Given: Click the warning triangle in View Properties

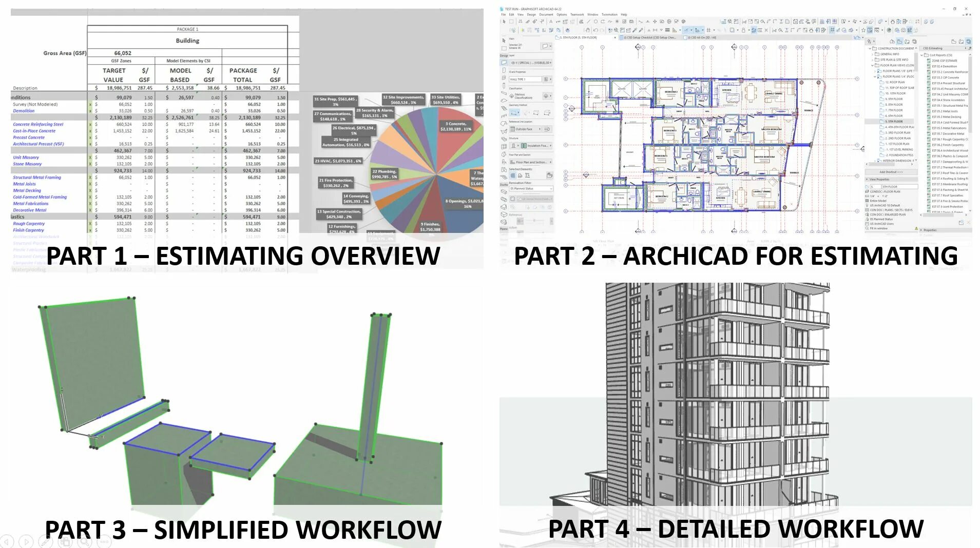Looking at the screenshot, I should tap(916, 228).
